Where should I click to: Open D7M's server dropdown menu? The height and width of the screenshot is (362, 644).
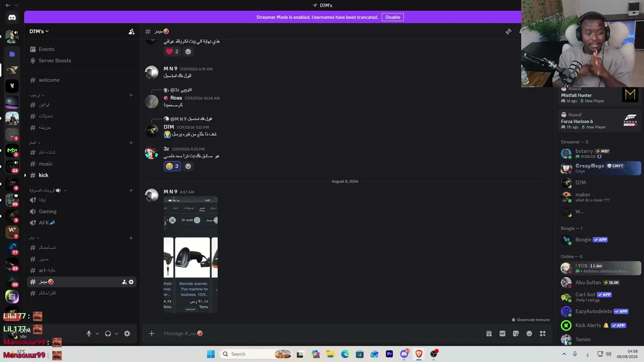pyautogui.click(x=39, y=31)
